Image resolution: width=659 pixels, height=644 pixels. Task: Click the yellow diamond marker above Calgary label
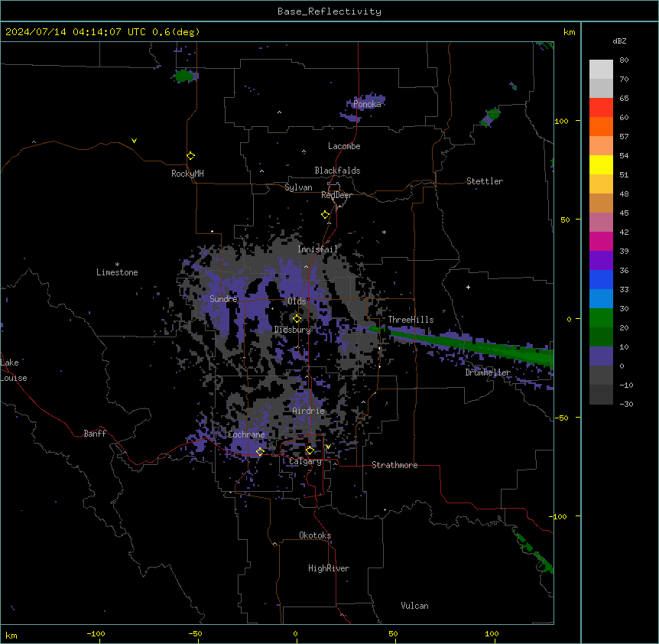point(310,450)
